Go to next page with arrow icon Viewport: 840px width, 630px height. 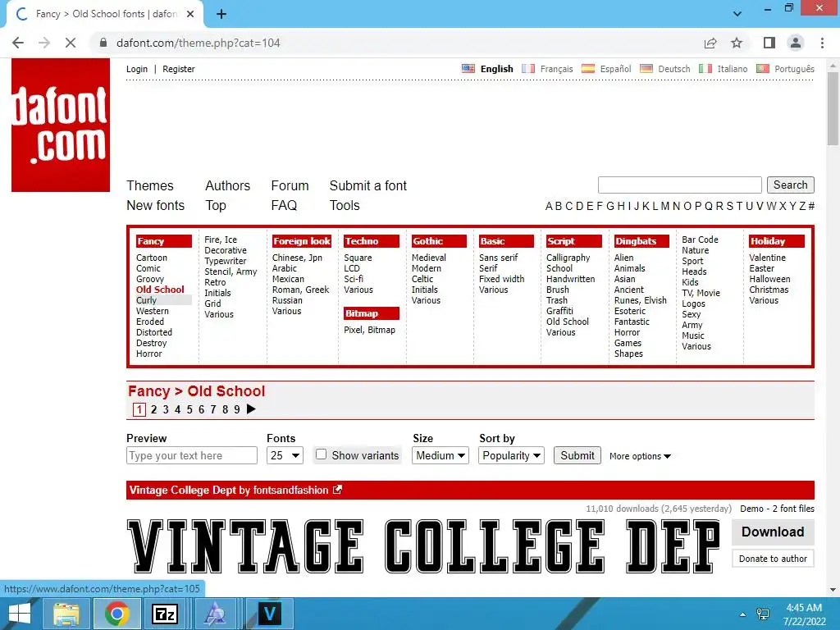click(251, 409)
